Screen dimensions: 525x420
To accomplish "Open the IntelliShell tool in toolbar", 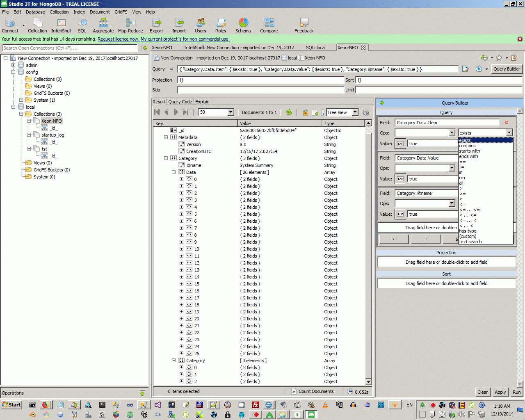I will (61, 25).
